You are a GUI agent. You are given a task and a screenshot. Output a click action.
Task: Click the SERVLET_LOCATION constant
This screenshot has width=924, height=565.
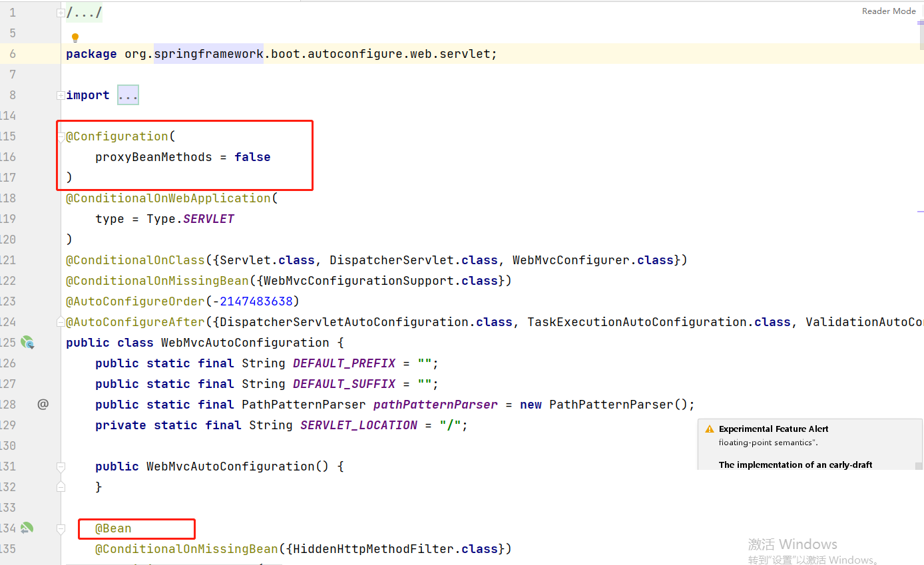[x=359, y=425]
